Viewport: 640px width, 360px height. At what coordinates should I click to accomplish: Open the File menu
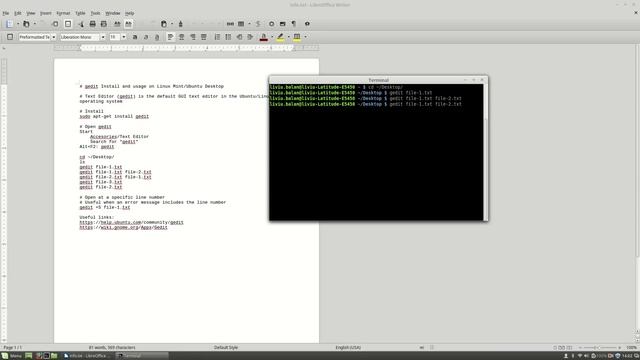tap(6, 13)
